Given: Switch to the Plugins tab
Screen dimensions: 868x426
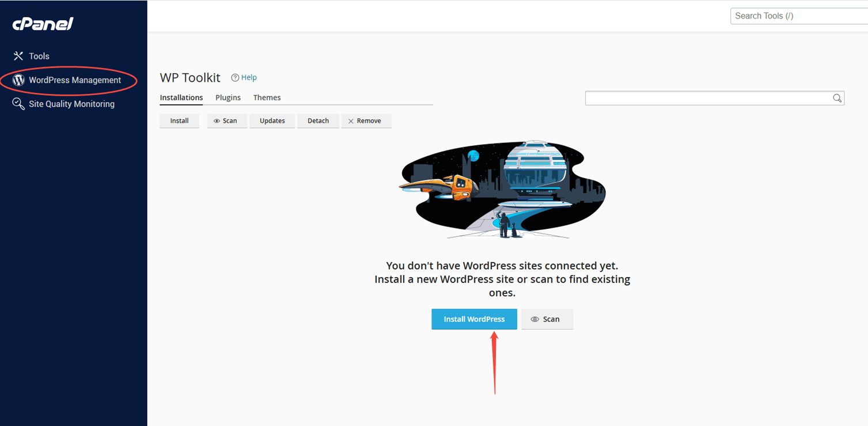Looking at the screenshot, I should [x=228, y=97].
